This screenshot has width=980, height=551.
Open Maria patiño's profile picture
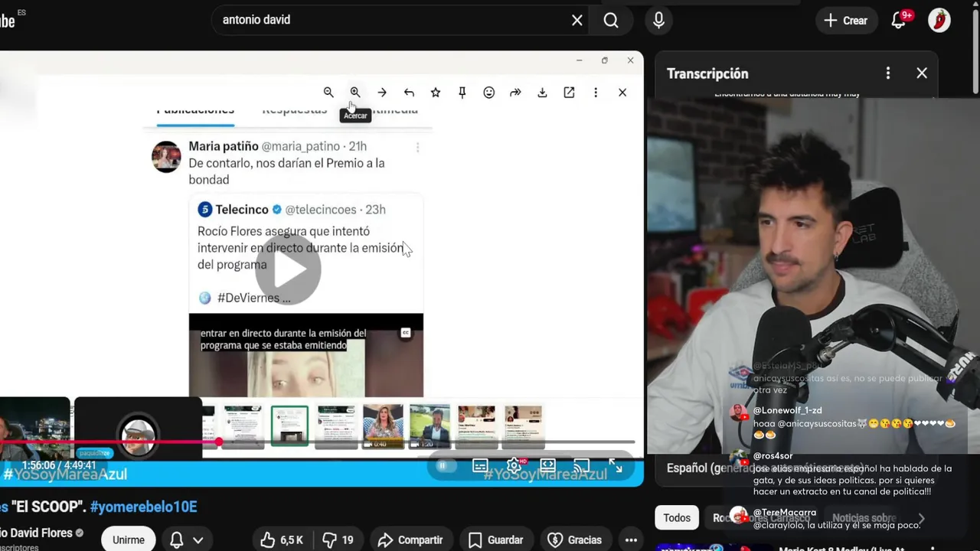coord(166,157)
